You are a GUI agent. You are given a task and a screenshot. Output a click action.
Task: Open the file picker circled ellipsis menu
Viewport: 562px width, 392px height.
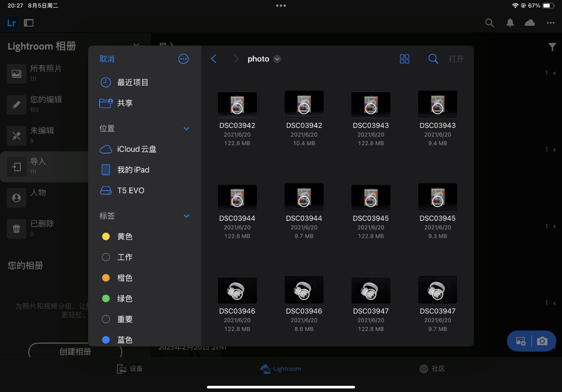(x=183, y=59)
